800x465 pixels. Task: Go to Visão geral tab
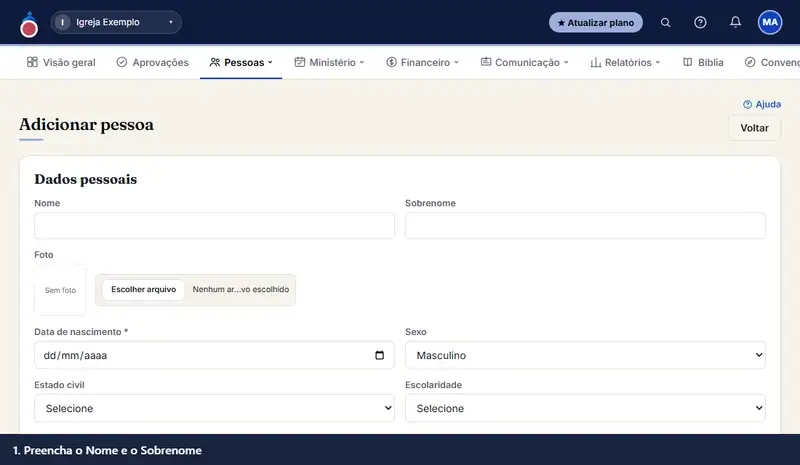click(x=61, y=62)
